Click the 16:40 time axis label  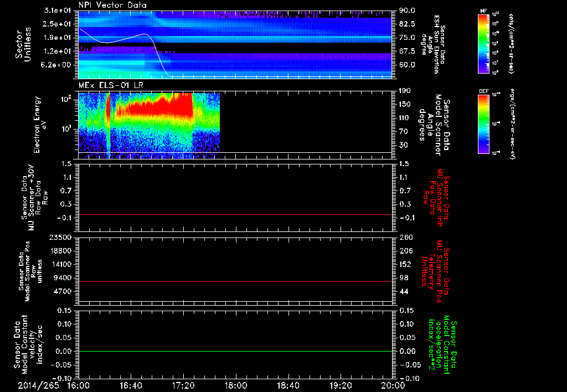(131, 385)
